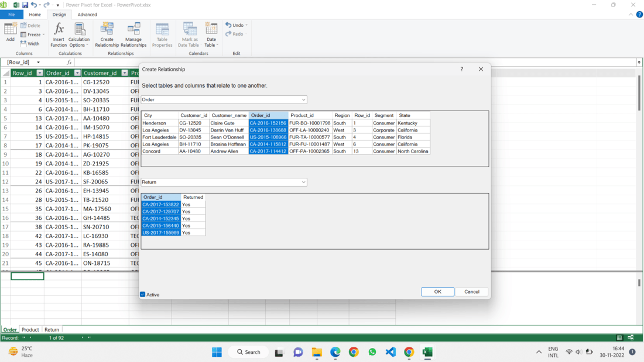Open Visual Studio Code from the taskbar
The width and height of the screenshot is (644, 362).
pos(390,352)
